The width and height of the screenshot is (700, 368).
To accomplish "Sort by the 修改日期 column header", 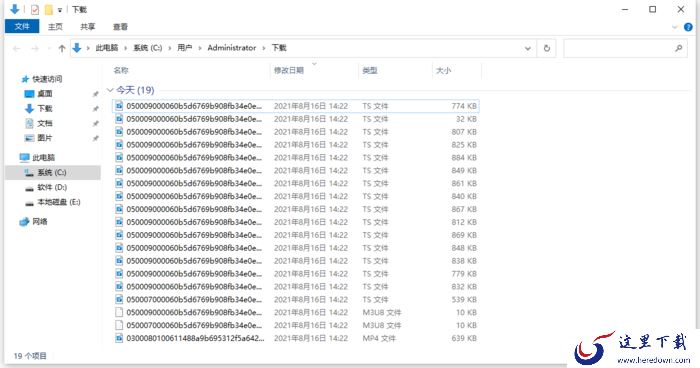I will coord(289,70).
